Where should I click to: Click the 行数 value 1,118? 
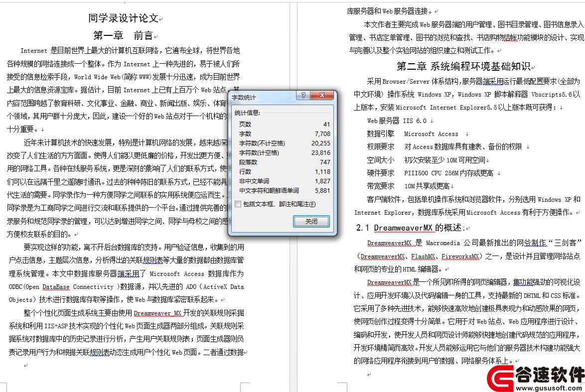[x=322, y=171]
